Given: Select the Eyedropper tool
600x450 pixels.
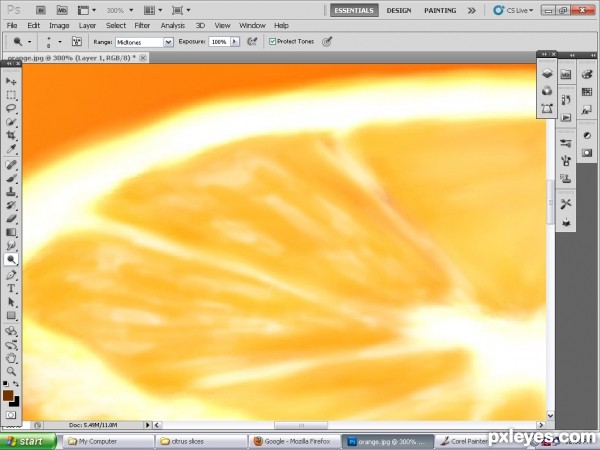Looking at the screenshot, I should 11,149.
